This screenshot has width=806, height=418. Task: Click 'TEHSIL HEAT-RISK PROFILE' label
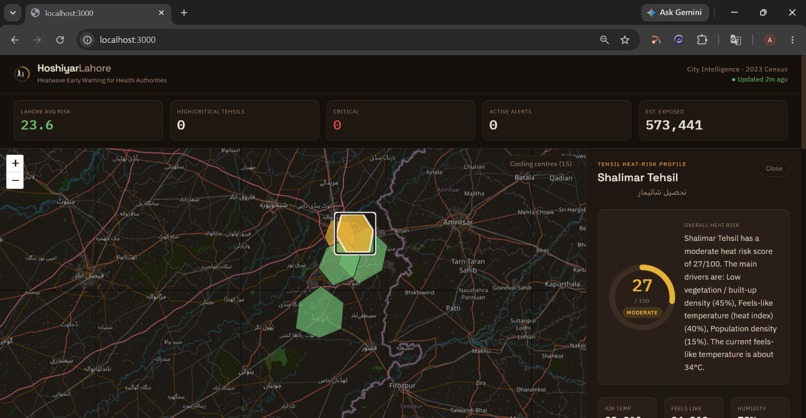642,164
